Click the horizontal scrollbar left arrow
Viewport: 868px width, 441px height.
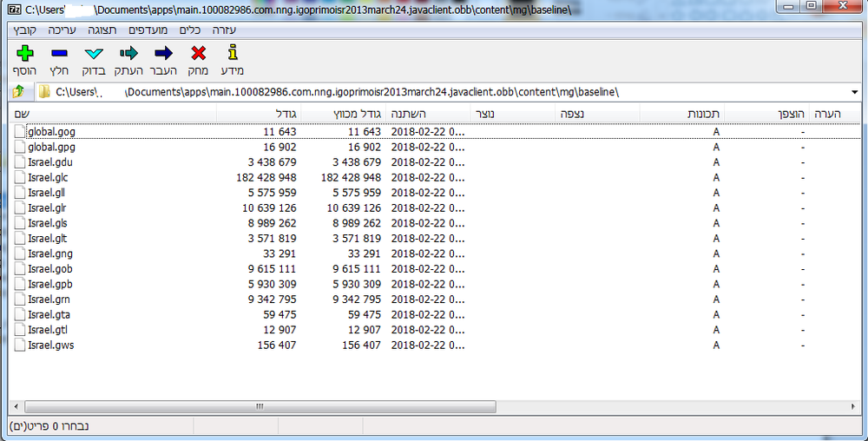coord(16,406)
